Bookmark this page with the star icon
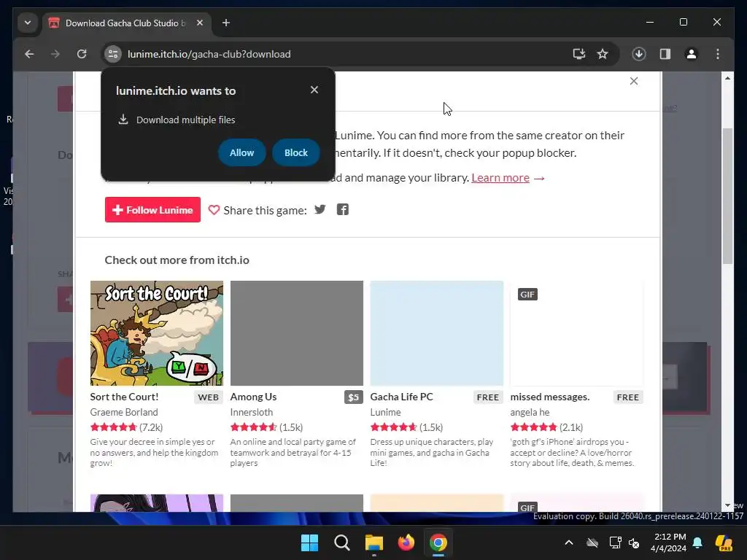747x560 pixels. tap(603, 54)
